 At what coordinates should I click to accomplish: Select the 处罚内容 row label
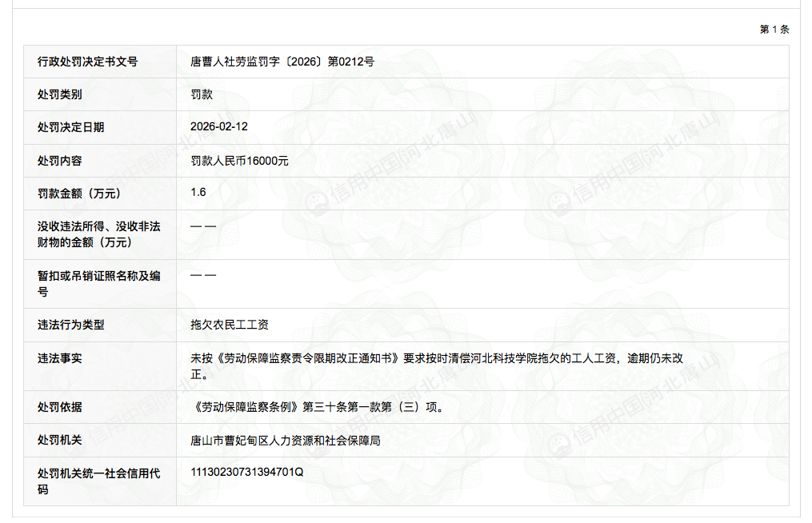(59, 161)
